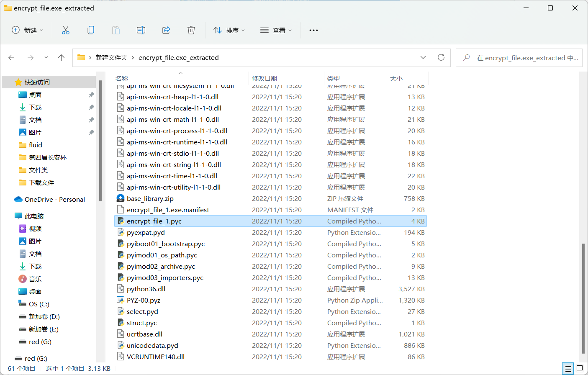Open 新加卷 (E:) drive

44,329
